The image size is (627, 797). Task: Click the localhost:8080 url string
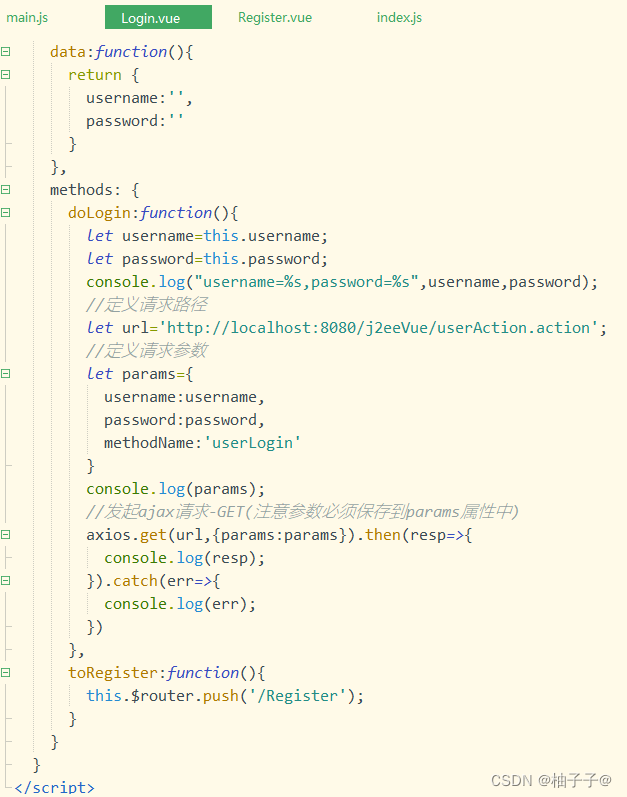379,328
